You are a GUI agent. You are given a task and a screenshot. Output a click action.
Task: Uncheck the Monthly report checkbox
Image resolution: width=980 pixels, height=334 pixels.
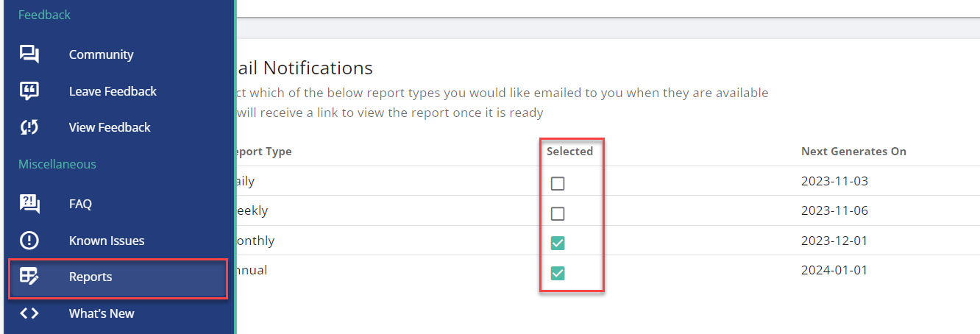[558, 244]
